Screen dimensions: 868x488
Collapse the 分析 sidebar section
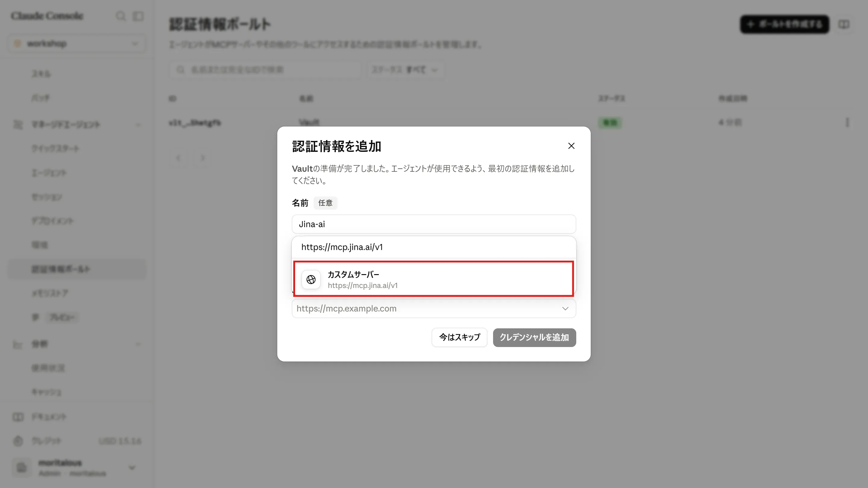tap(138, 344)
